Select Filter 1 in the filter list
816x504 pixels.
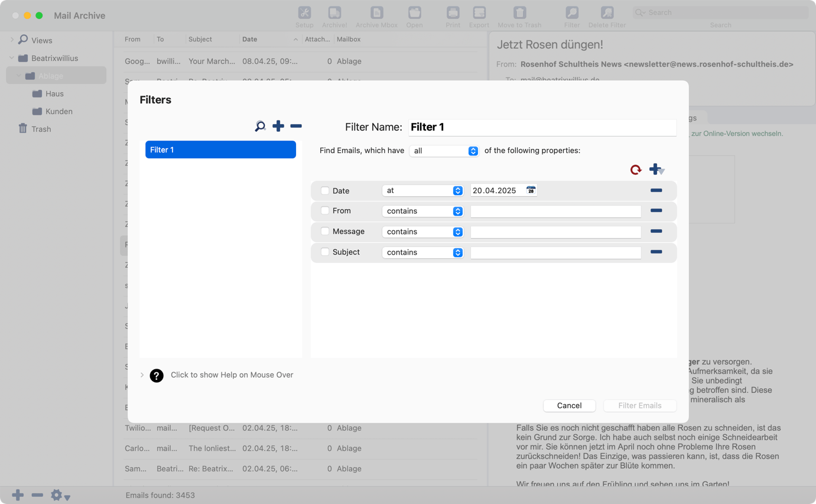pyautogui.click(x=220, y=149)
